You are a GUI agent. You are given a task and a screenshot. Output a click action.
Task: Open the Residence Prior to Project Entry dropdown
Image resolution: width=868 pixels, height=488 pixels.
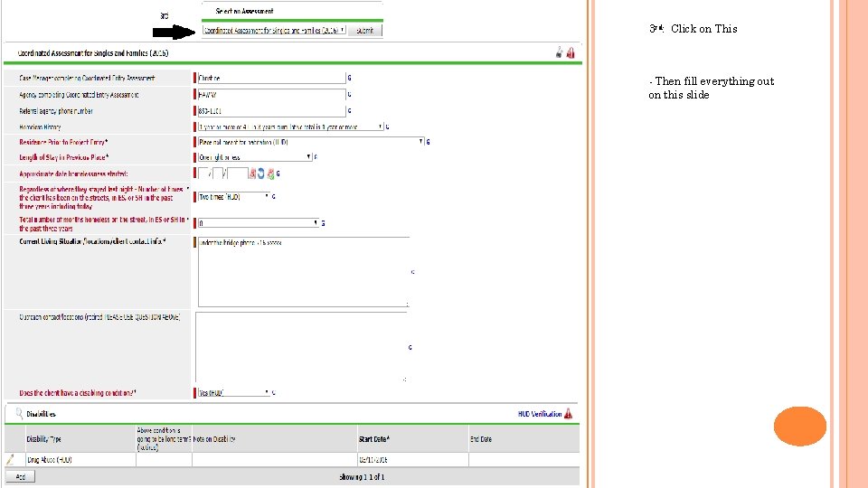click(310, 142)
